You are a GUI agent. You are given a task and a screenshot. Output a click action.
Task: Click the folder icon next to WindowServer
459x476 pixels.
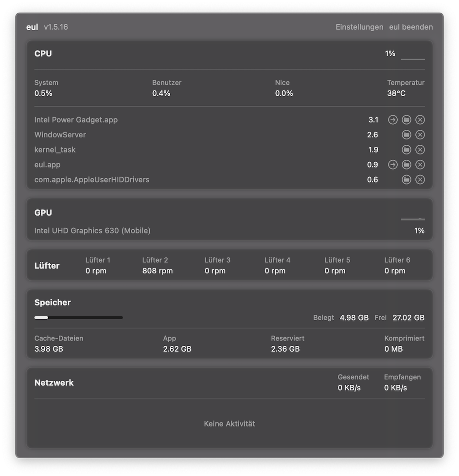click(406, 135)
